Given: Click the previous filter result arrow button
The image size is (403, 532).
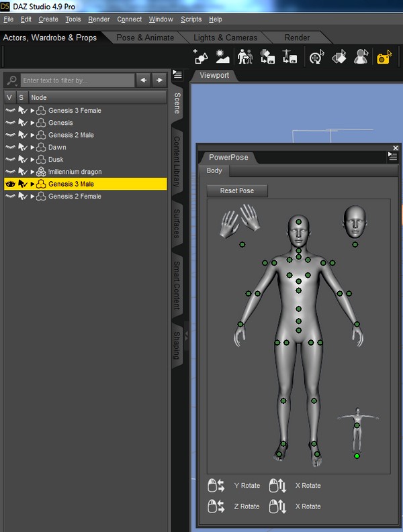Looking at the screenshot, I should point(143,81).
